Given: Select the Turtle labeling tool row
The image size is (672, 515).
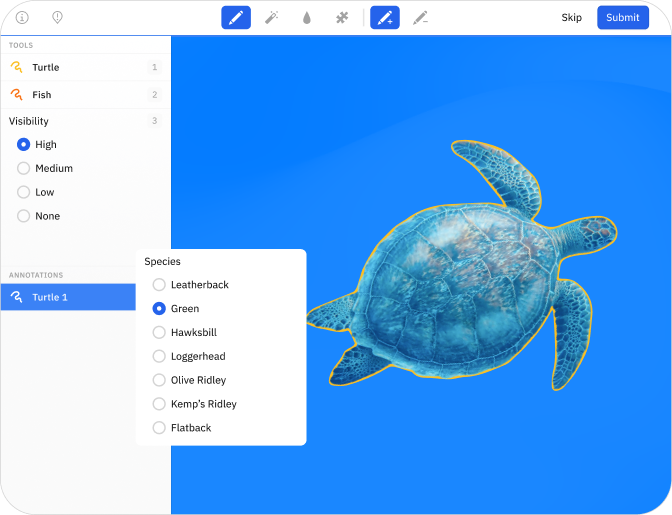Looking at the screenshot, I should tap(86, 67).
